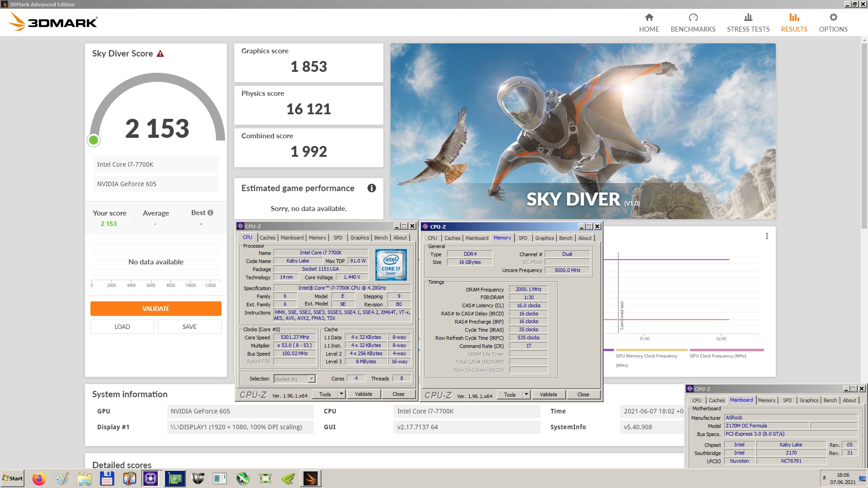
Task: Click Physics score 16 121 panel
Action: 308,105
